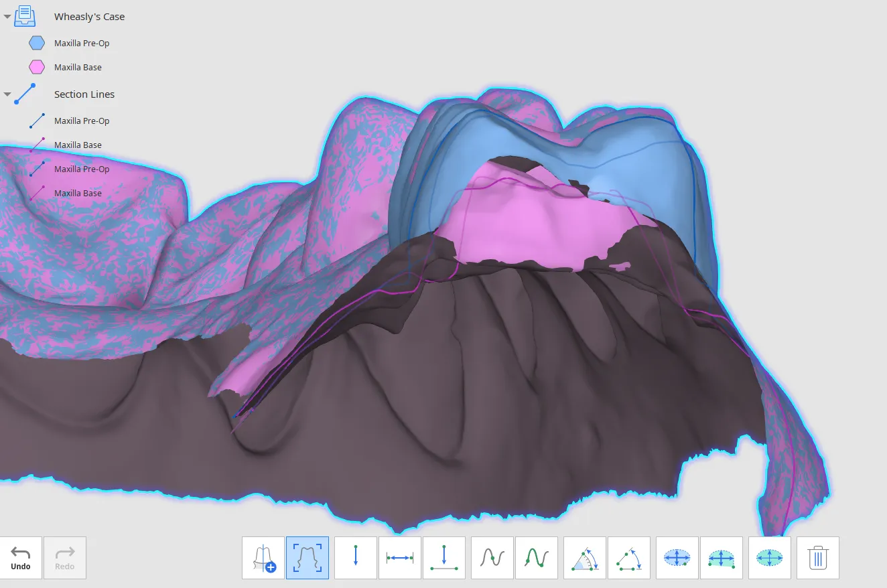Click the grayed-out Redo button
The width and height of the screenshot is (887, 588).
tap(65, 558)
